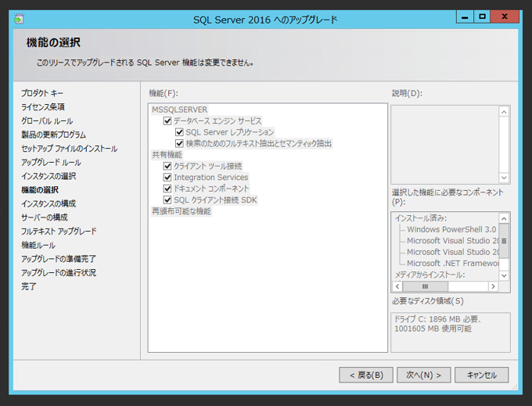Close the upgrade window
Image resolution: width=532 pixels, height=406 pixels.
click(505, 16)
